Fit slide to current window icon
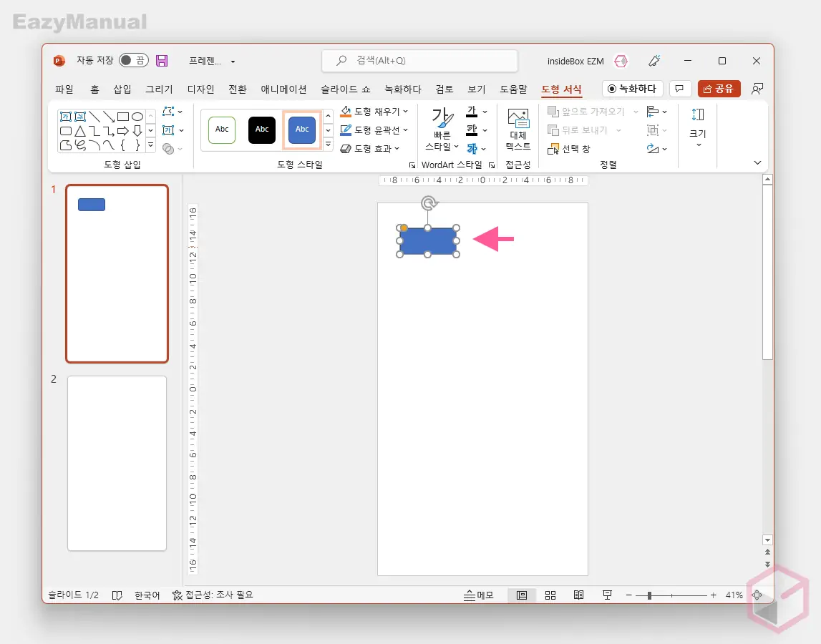 pyautogui.click(x=757, y=595)
